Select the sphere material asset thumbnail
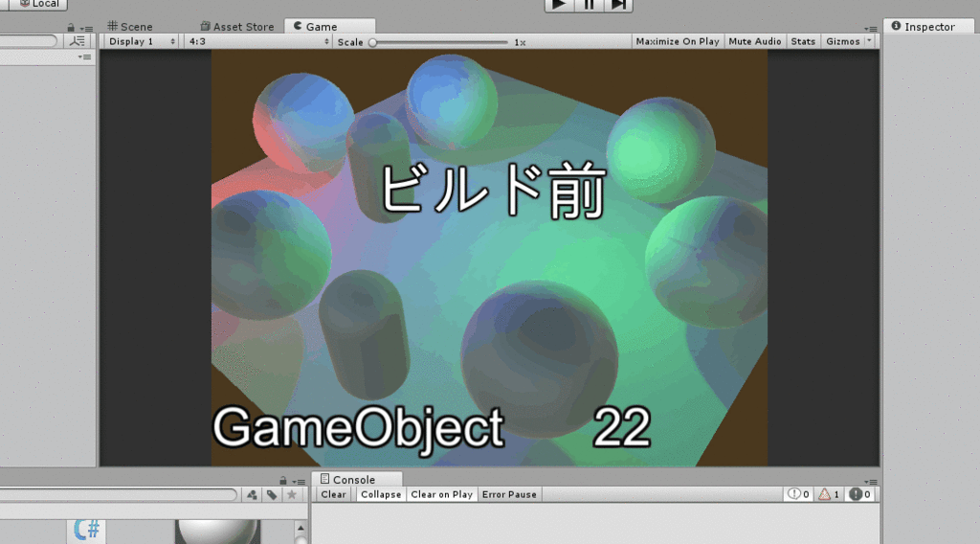 coord(217,532)
